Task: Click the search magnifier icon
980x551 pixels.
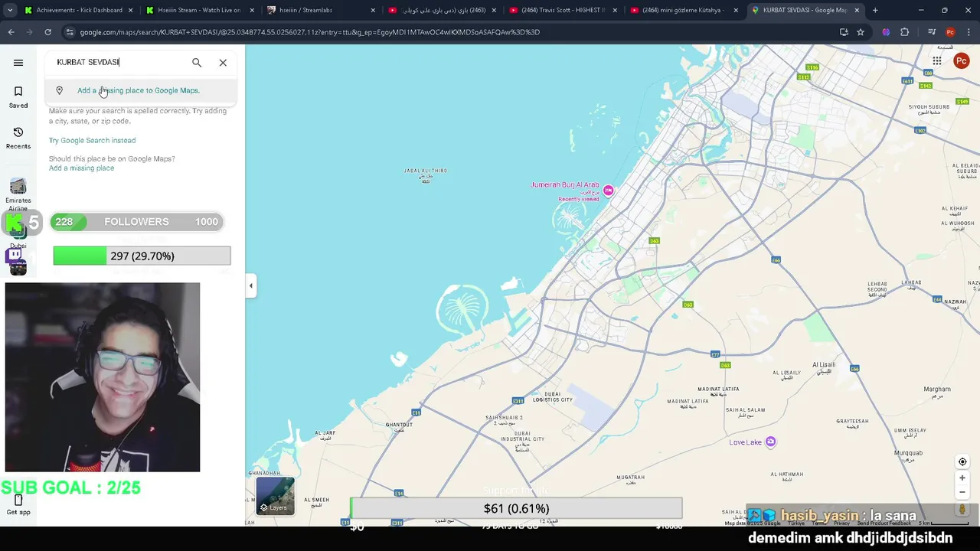Action: [197, 63]
